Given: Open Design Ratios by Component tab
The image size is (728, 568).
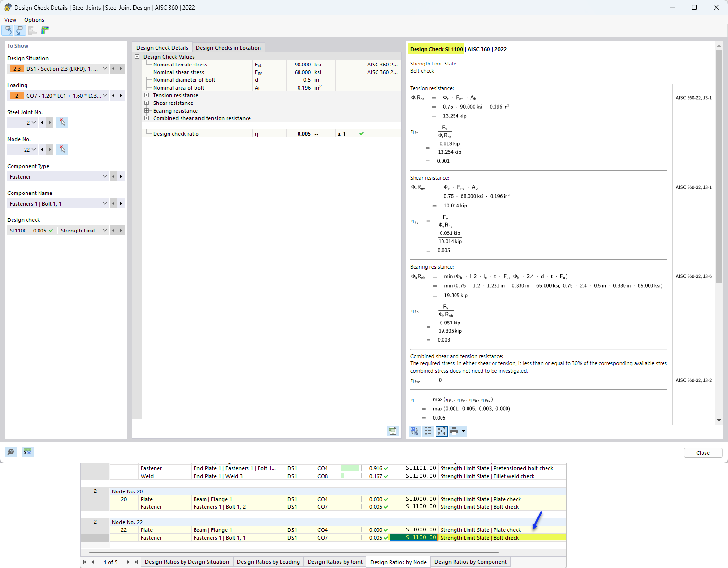Looking at the screenshot, I should [x=470, y=562].
